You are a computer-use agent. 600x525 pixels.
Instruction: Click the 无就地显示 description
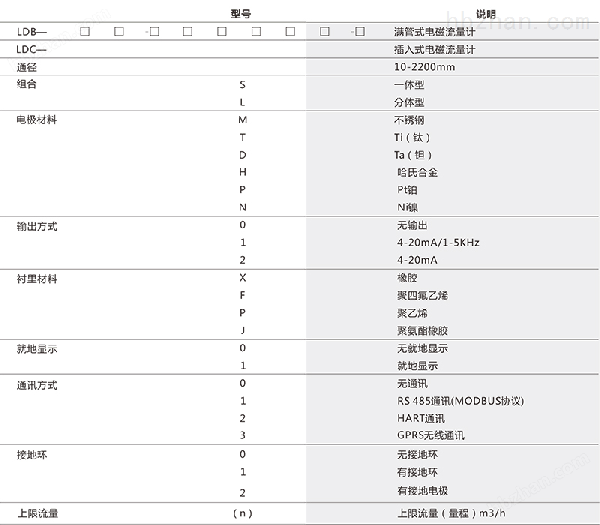point(422,349)
